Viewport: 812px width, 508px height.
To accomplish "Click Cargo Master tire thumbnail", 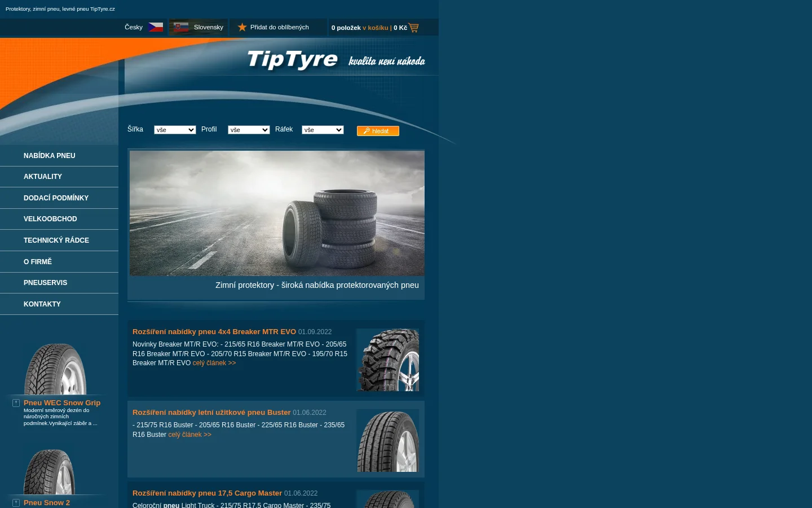I will click(x=388, y=499).
